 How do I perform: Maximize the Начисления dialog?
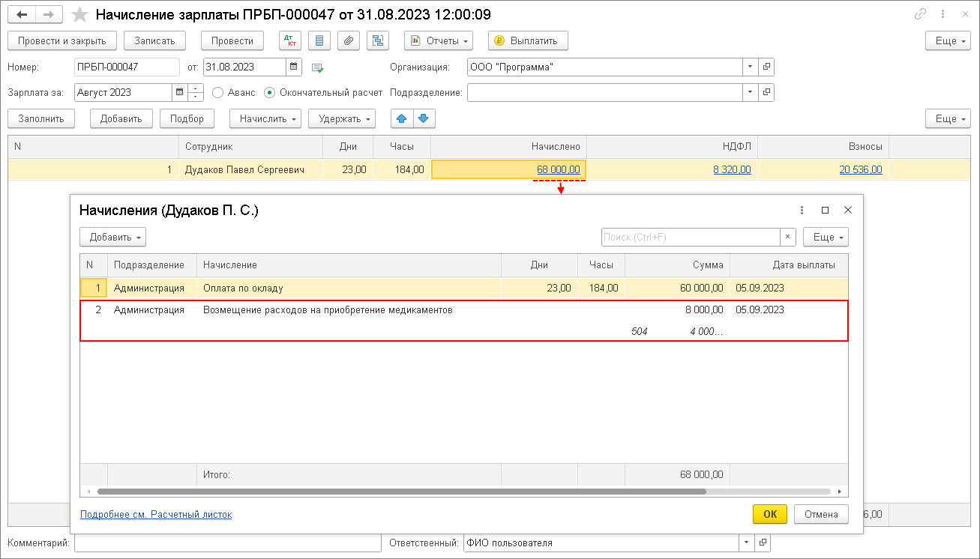tap(825, 211)
